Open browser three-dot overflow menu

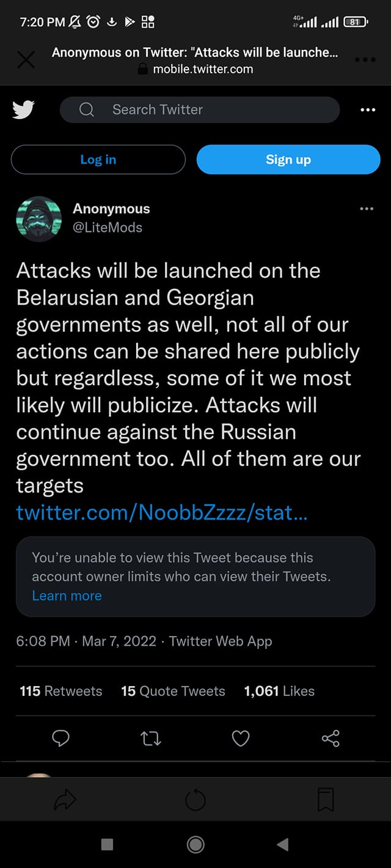pos(365,60)
